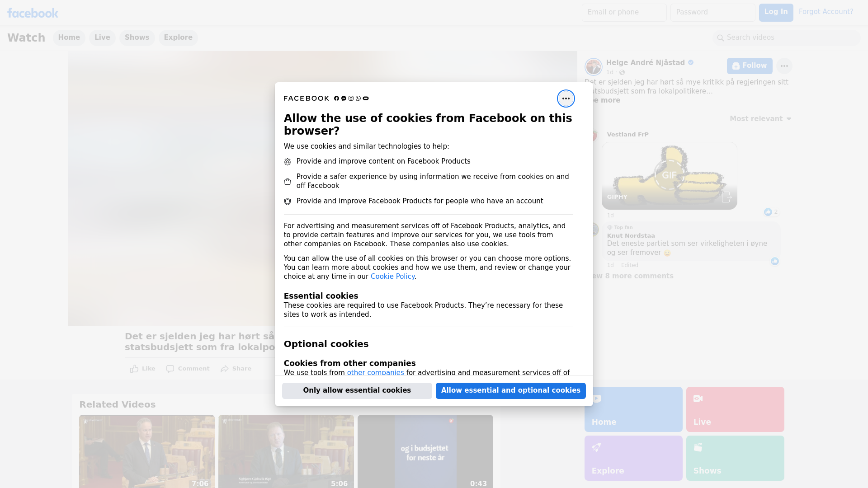Open the related video lasting 5:06

(x=286, y=451)
